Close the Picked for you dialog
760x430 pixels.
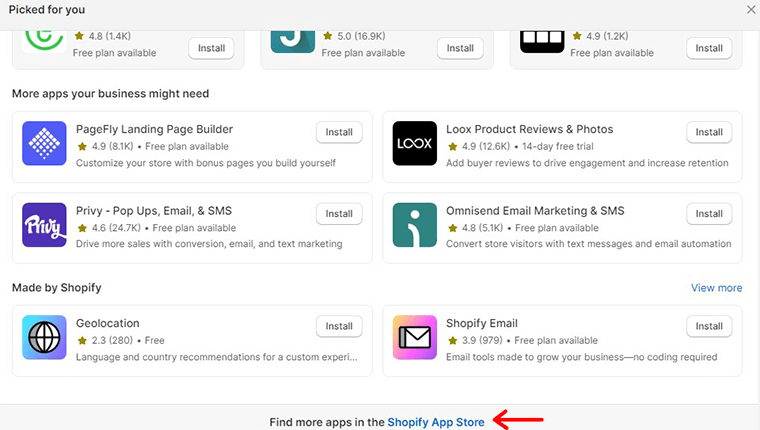point(751,10)
